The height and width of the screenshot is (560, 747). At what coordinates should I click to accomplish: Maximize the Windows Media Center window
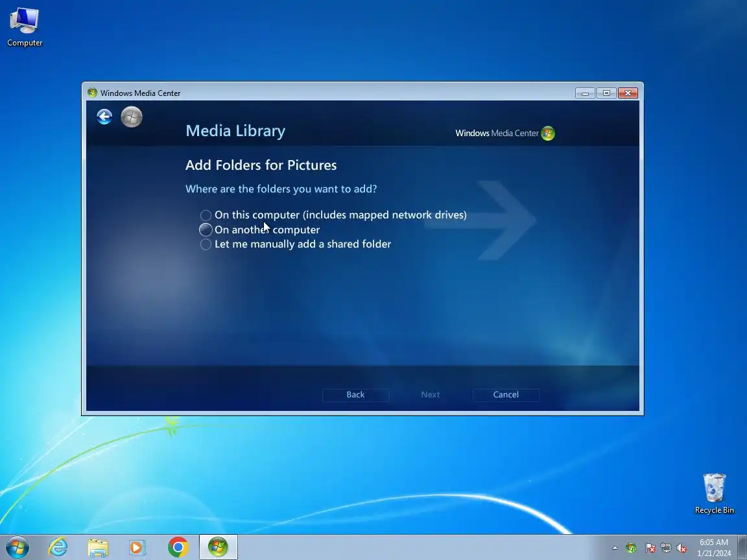[x=606, y=93]
